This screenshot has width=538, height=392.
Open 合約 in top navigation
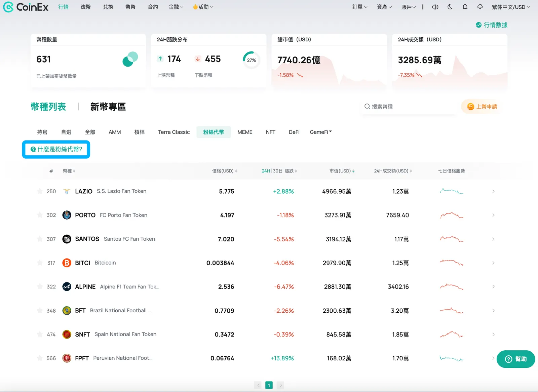[153, 7]
